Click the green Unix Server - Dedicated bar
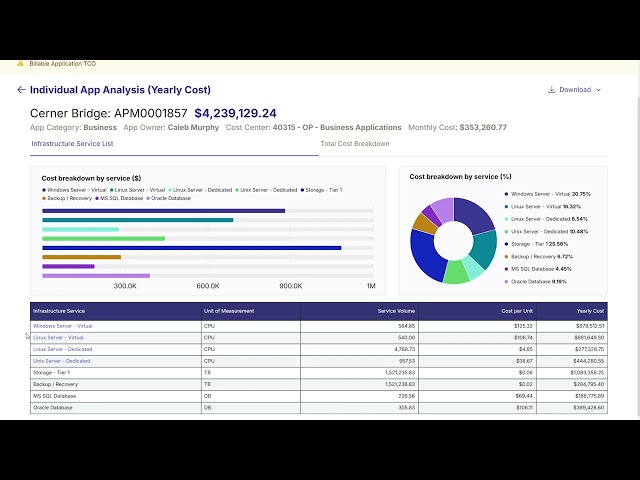Image resolution: width=640 pixels, height=480 pixels. [x=103, y=238]
